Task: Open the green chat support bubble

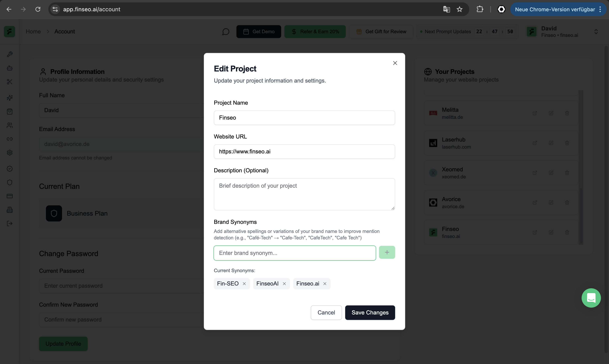Action: (591, 298)
